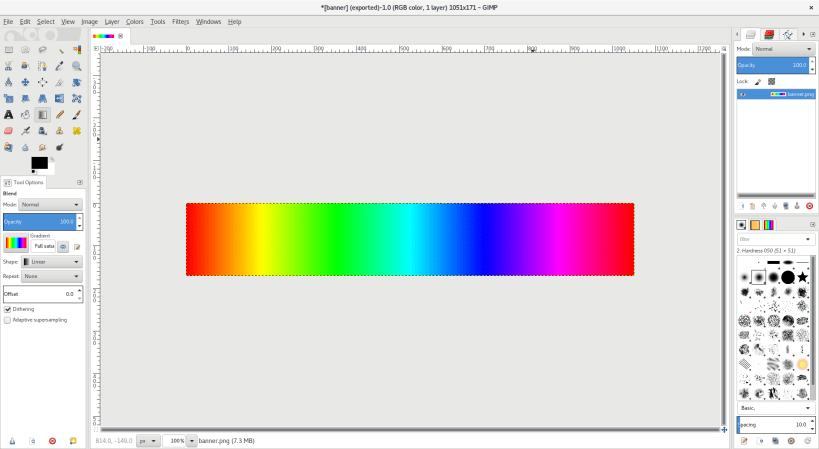Click the rainbow gradient preview swatch
This screenshot has width=819, height=449.
[x=16, y=243]
